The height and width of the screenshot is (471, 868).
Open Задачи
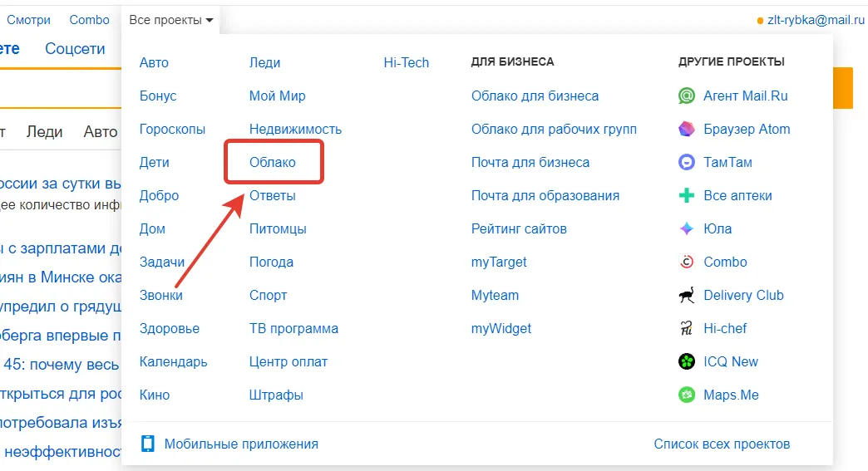[x=161, y=262]
